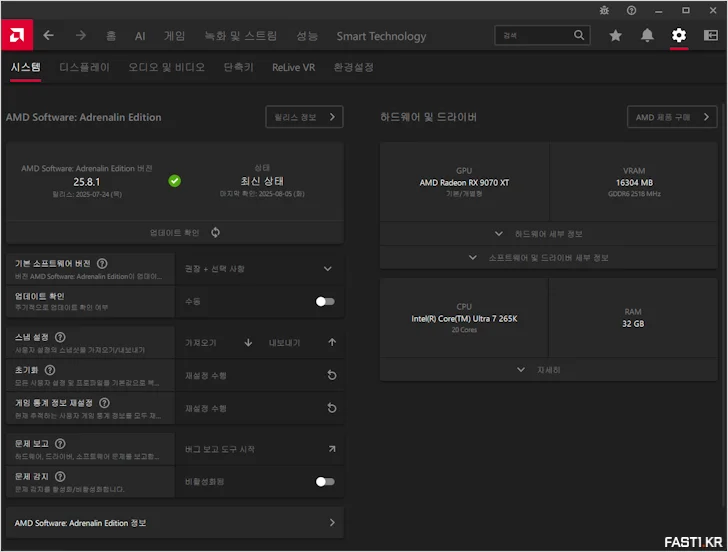Open help icon for 게임 통계 정보 재설정
The height and width of the screenshot is (552, 728).
coord(104,403)
